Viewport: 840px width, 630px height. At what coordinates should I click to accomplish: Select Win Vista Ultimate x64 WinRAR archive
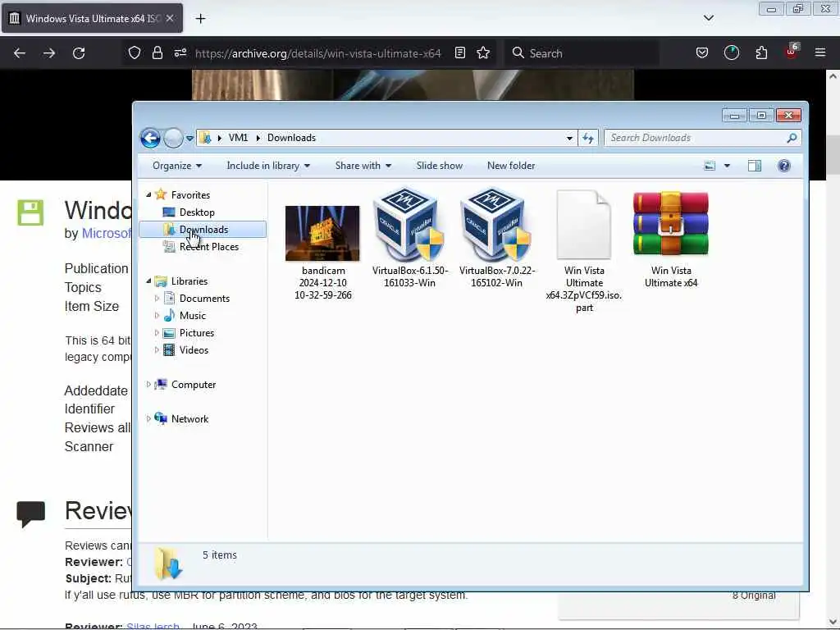tap(671, 224)
